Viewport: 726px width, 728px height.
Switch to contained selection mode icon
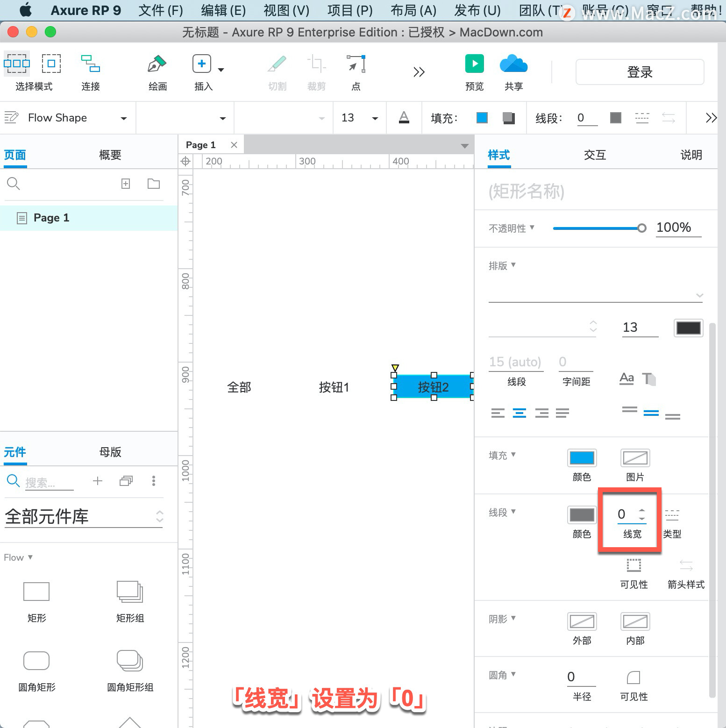[x=51, y=63]
